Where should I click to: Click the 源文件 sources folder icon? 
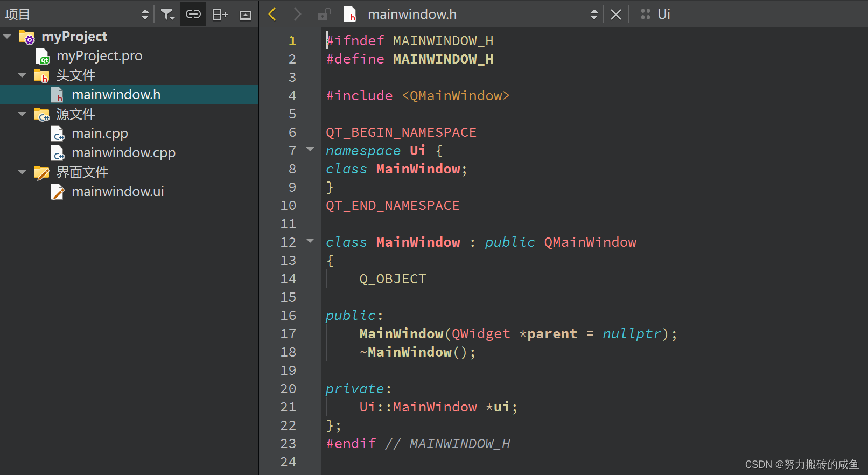point(41,114)
